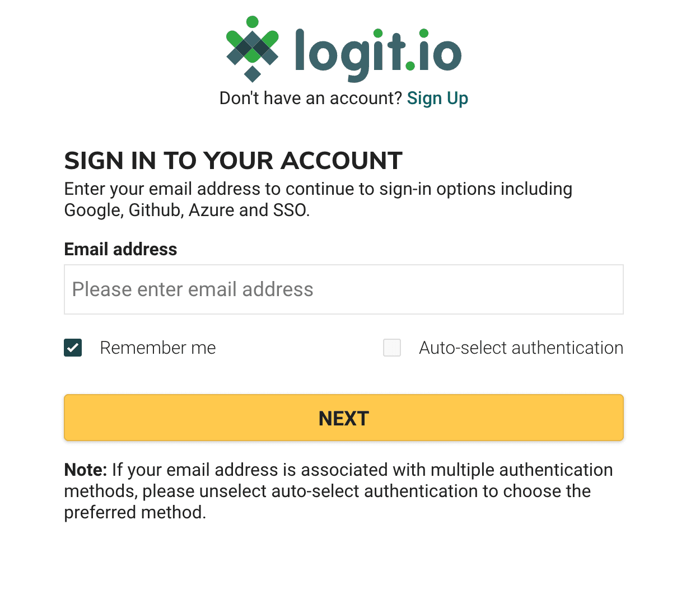
Task: Click the "Auto-select authentication" label text
Action: pyautogui.click(x=521, y=348)
